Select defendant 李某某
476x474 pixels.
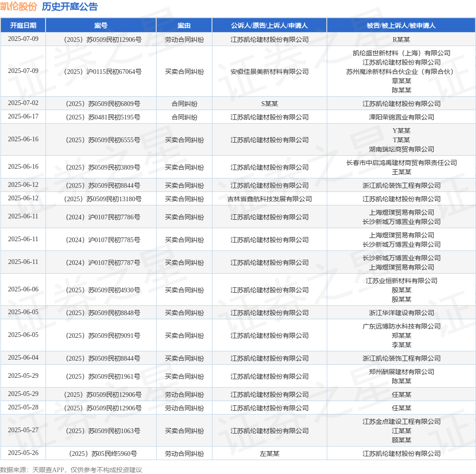[401, 345]
